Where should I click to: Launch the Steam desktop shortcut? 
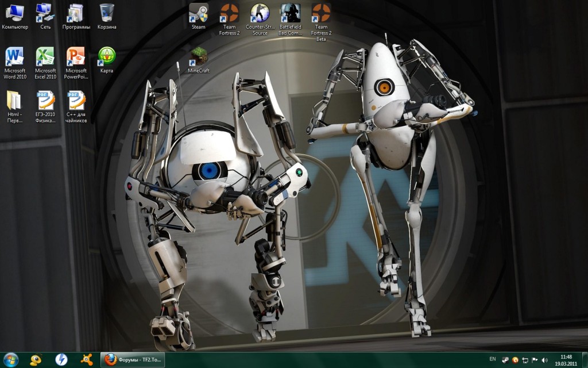tap(198, 17)
